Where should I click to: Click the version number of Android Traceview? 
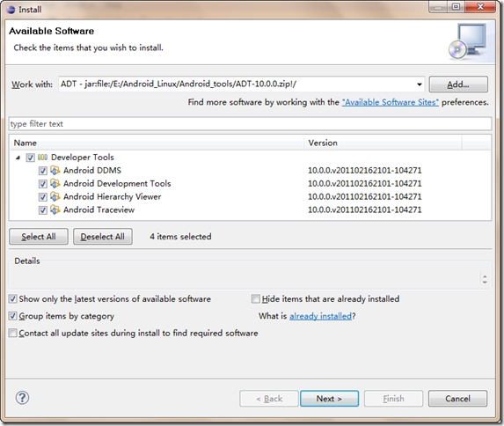(x=365, y=209)
